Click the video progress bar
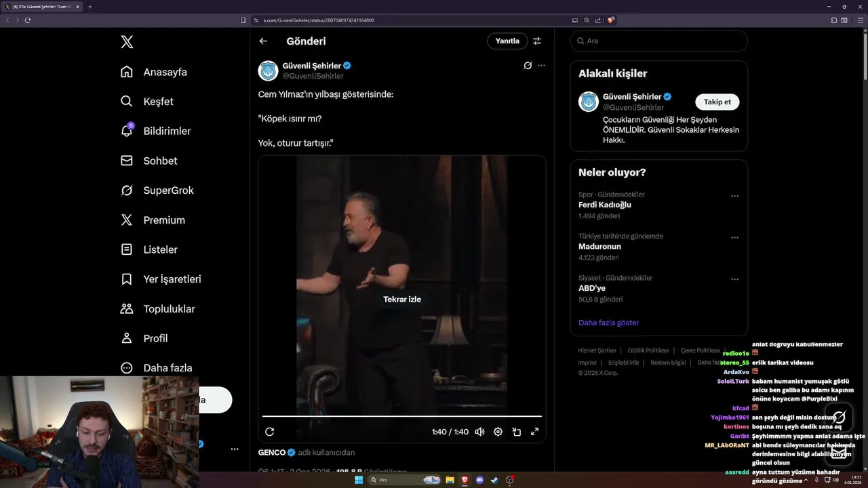 tap(402, 416)
